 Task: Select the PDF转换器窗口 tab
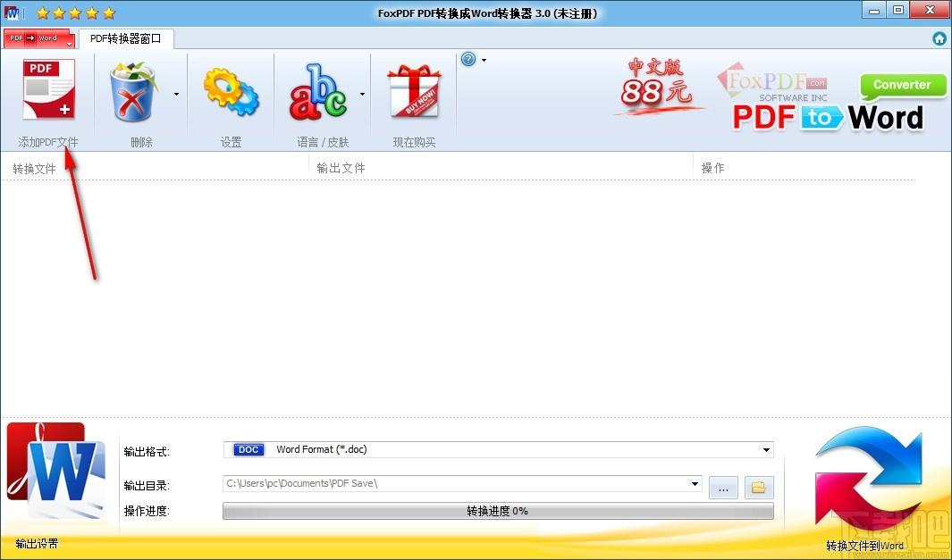click(x=126, y=38)
